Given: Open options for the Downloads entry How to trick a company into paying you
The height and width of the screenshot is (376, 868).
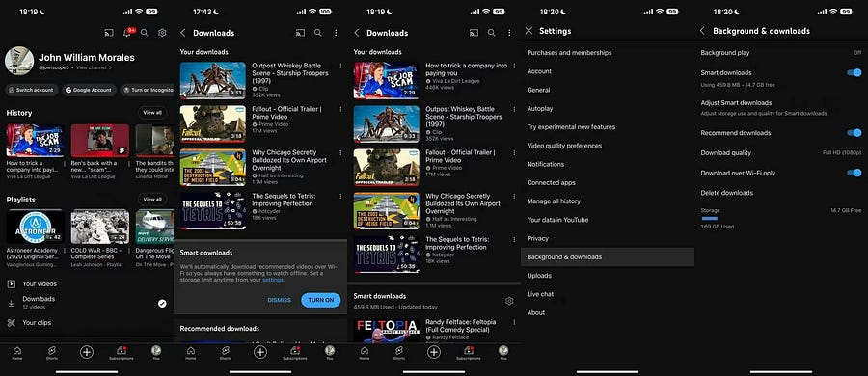Looking at the screenshot, I should click(514, 66).
